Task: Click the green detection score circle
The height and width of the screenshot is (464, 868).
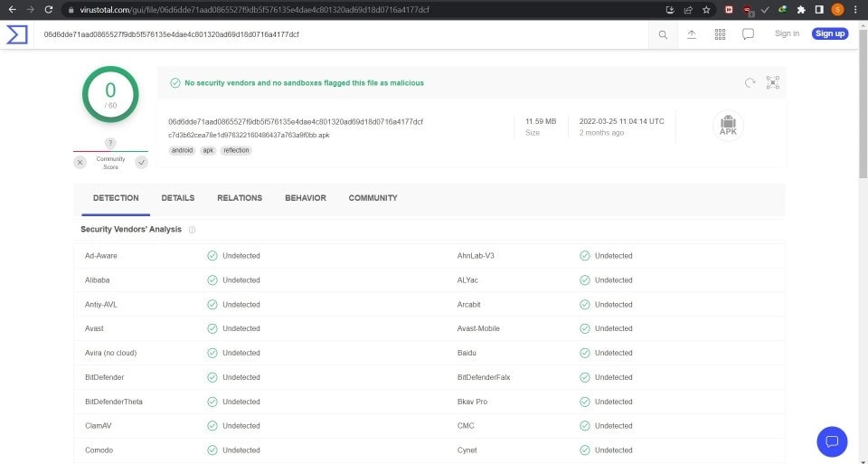Action: point(110,94)
